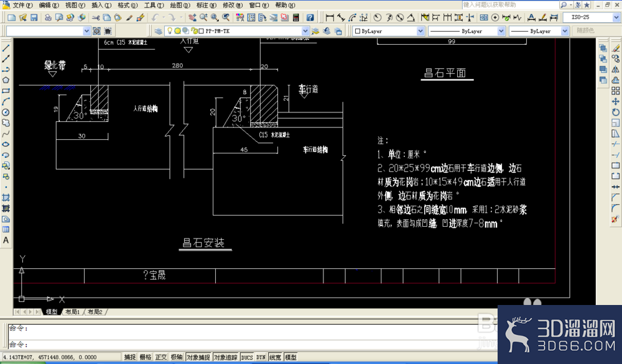Open the QuickCalc calculator icon
The image size is (622, 364).
coord(295,17)
